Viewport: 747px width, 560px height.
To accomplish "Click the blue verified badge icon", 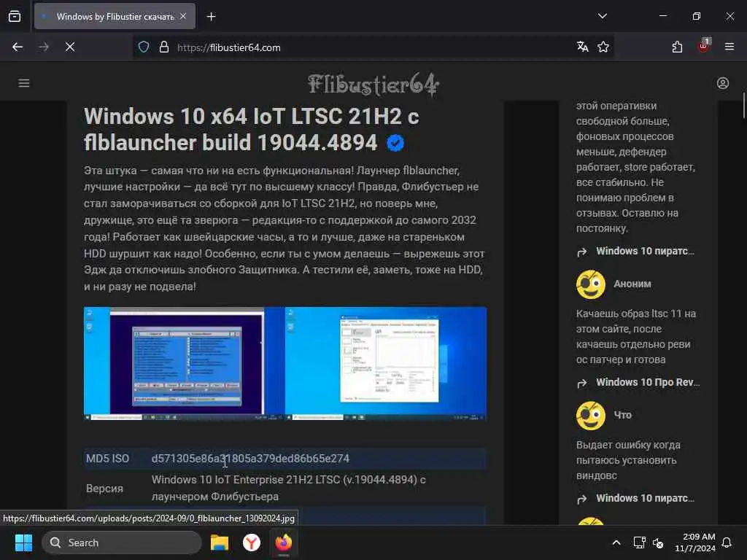I will (x=395, y=143).
